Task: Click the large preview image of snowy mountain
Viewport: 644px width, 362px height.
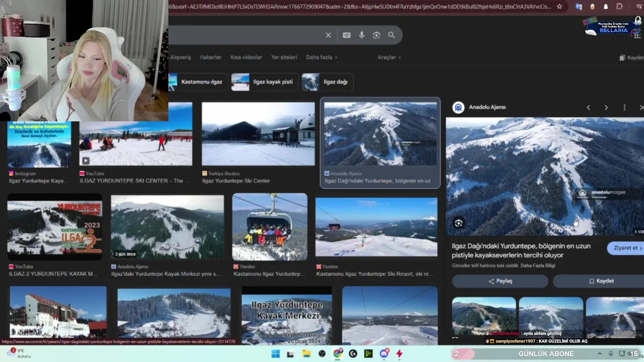Action: click(545, 176)
